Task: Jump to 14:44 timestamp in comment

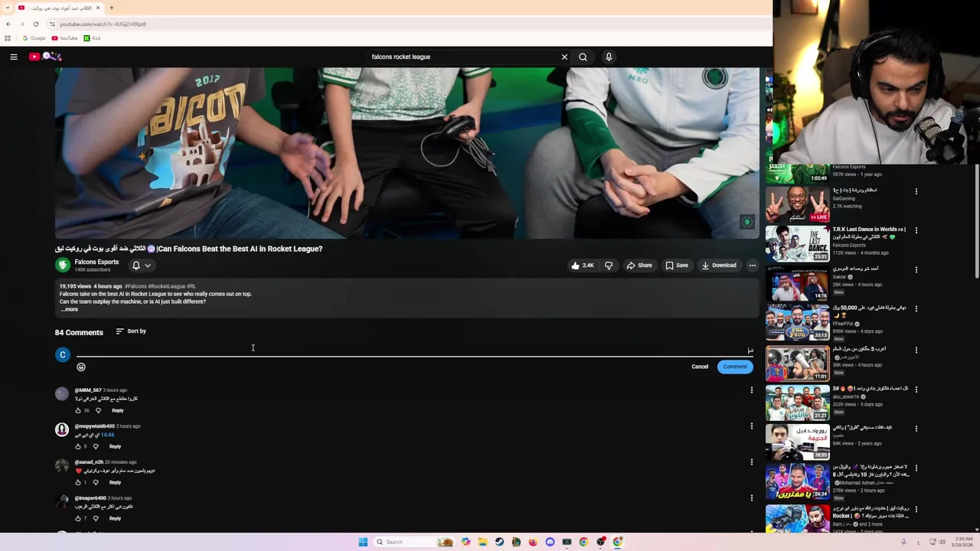Action: tap(107, 435)
